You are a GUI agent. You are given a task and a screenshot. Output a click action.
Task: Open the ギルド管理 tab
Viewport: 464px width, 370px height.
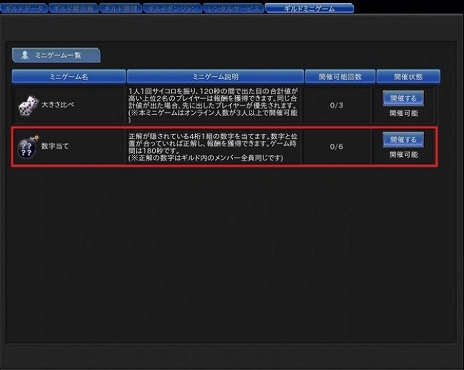click(121, 8)
